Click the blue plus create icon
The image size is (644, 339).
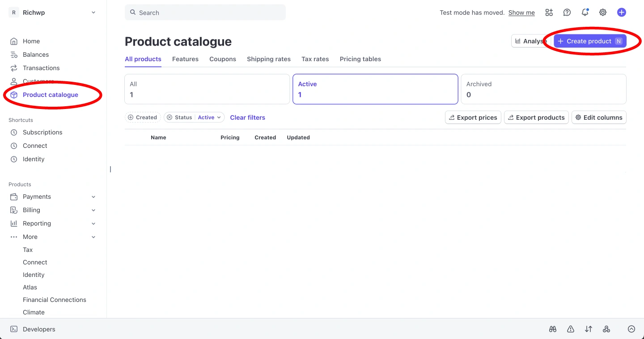coord(621,13)
